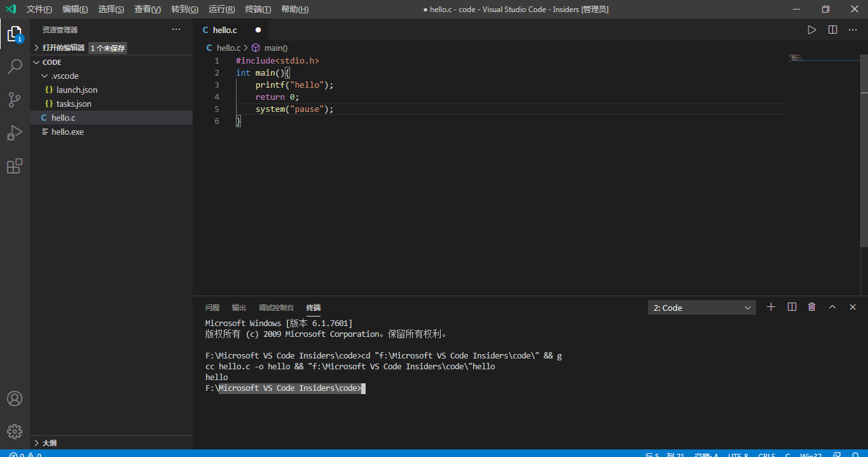Screen dimensions: 868x457
Task: Select hello.c in the file tree
Action: click(111, 118)
